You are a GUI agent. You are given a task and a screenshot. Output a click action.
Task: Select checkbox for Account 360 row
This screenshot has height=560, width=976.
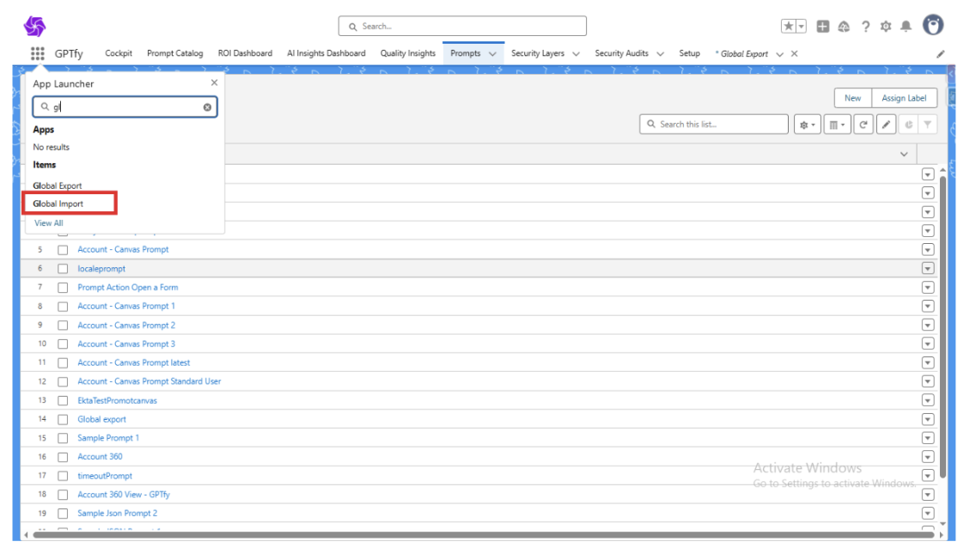pyautogui.click(x=63, y=457)
